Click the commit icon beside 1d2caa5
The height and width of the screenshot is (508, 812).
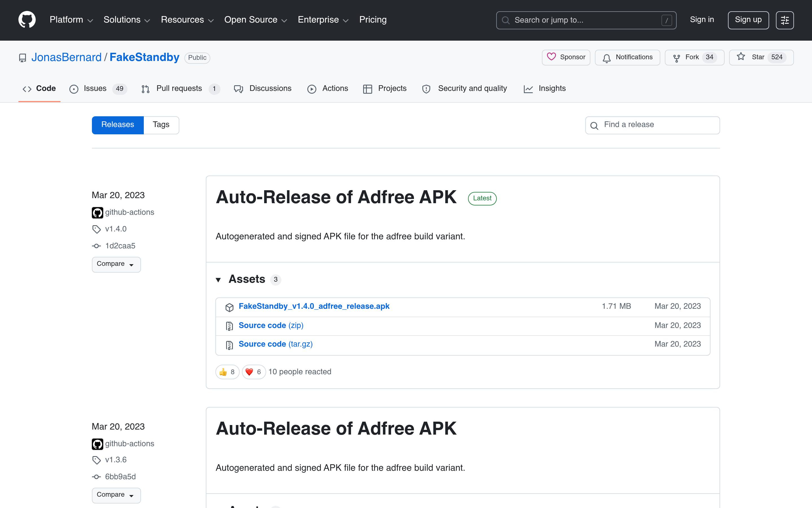tap(96, 246)
